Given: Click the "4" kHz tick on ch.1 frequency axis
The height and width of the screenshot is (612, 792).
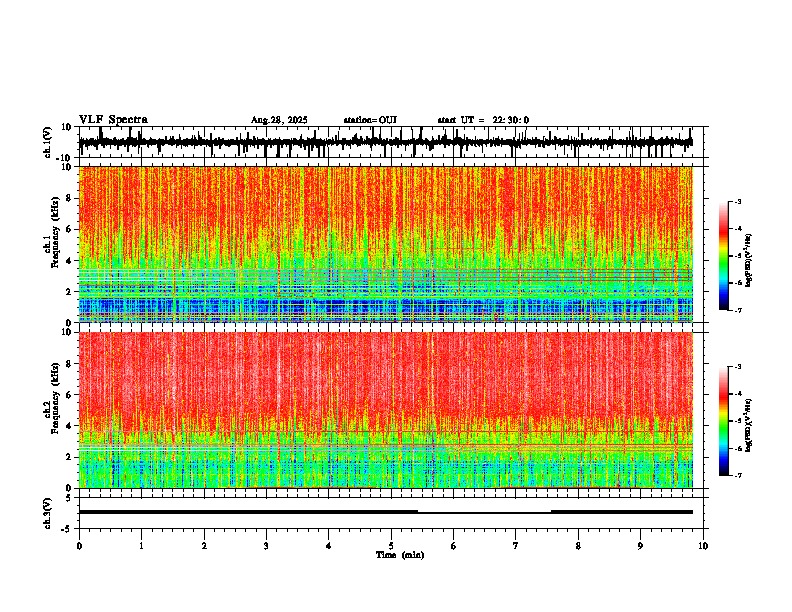Looking at the screenshot, I should (x=70, y=261).
